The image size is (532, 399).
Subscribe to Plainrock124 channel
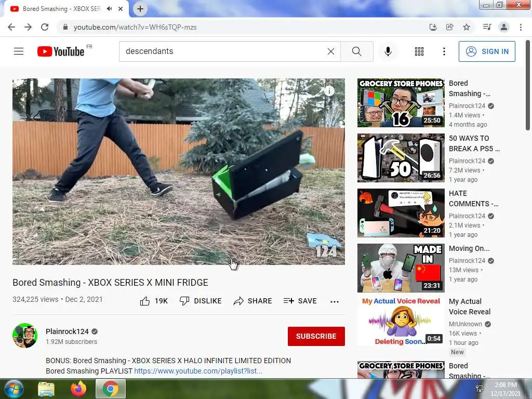coord(316,336)
